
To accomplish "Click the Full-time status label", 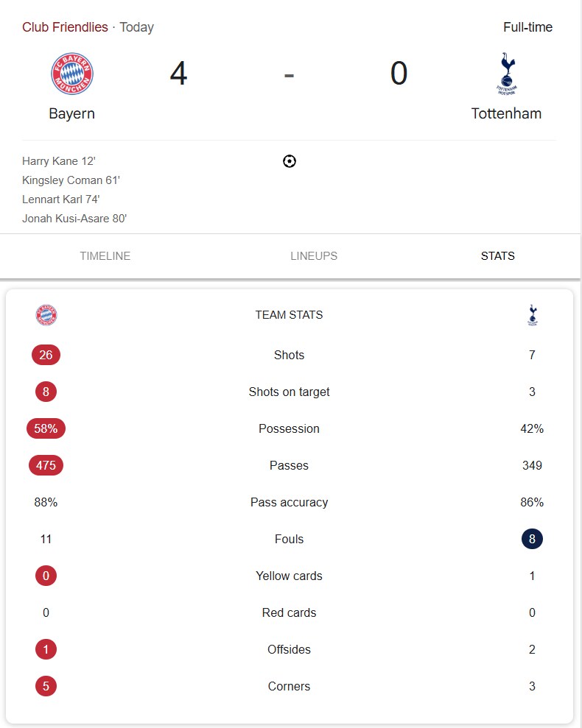I will [x=527, y=26].
